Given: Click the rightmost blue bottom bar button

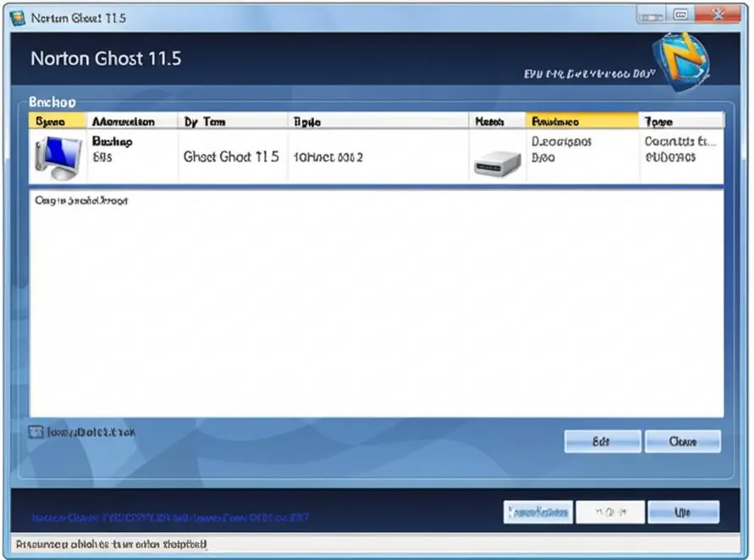Looking at the screenshot, I should (683, 512).
